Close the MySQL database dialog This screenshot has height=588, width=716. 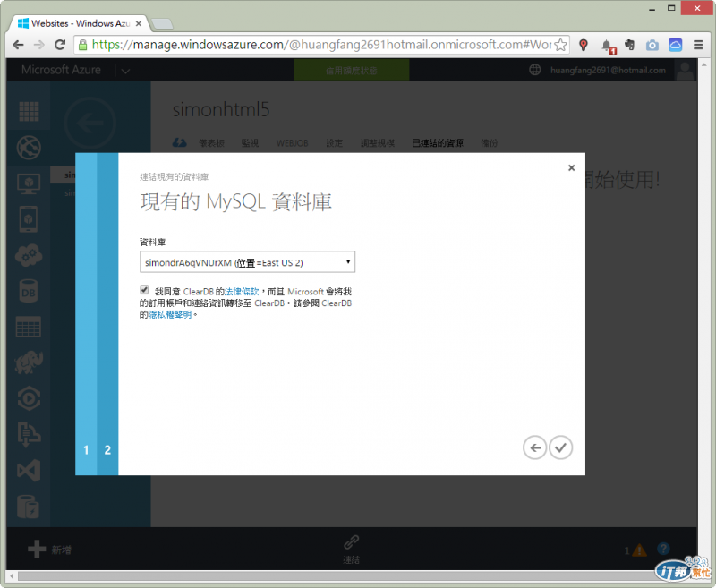[571, 167]
